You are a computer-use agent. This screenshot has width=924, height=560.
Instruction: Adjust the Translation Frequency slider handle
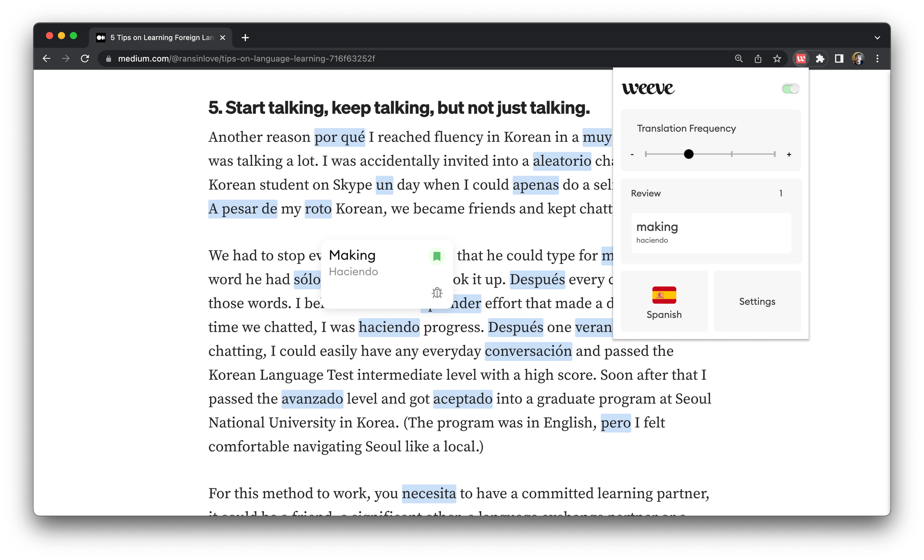(x=688, y=153)
